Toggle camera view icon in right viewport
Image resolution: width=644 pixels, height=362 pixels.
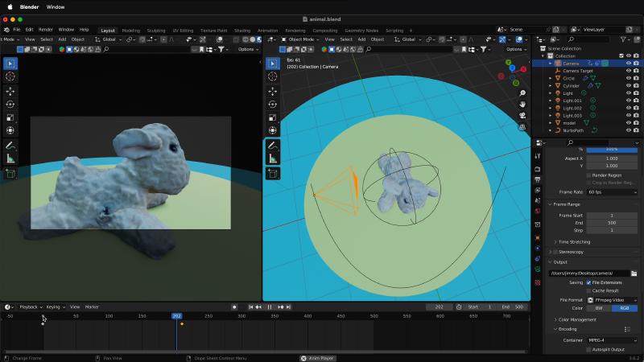[x=522, y=116]
